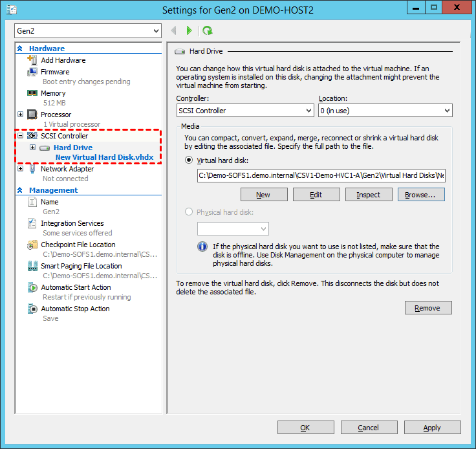Click the Apply button

tap(432, 428)
